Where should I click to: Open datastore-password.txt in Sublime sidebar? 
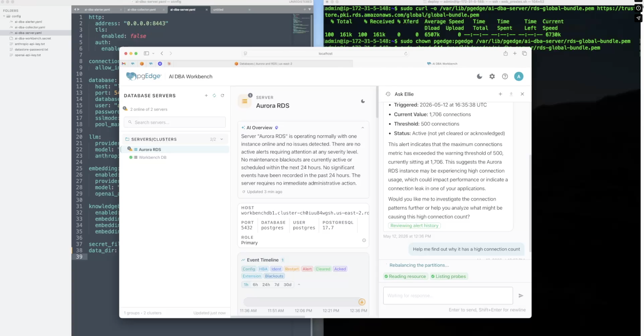31,50
